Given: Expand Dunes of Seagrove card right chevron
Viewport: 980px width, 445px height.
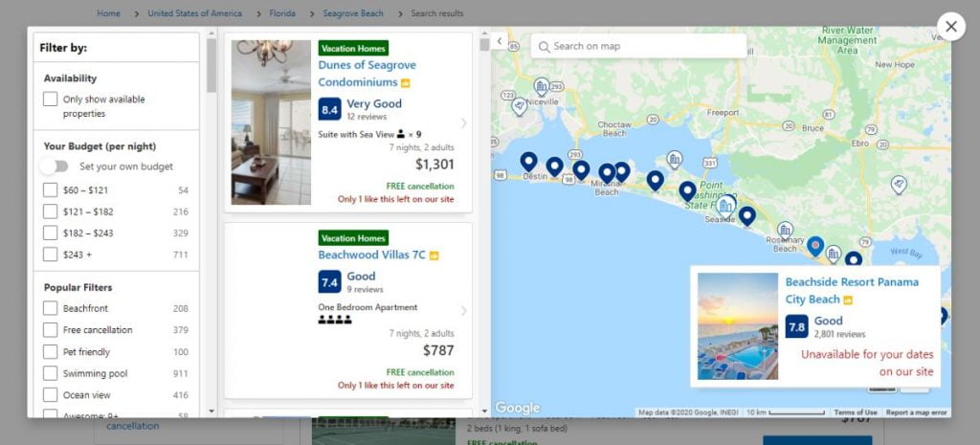Looking at the screenshot, I should [464, 123].
